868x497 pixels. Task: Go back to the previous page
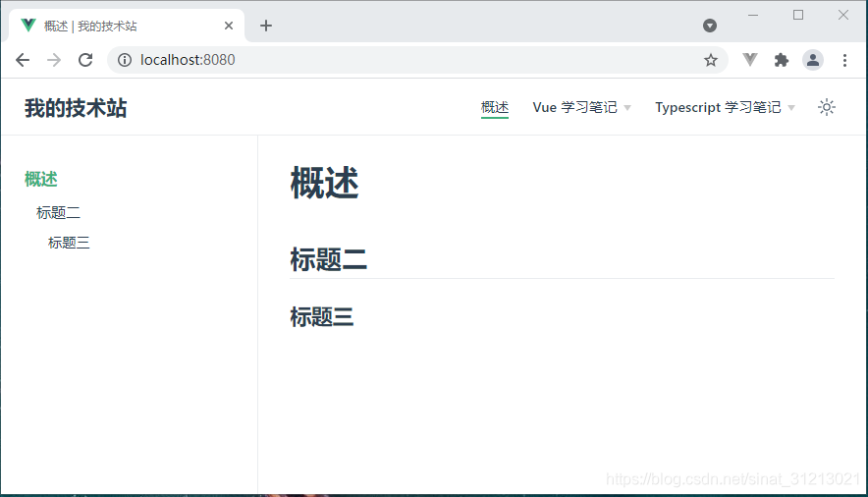(x=23, y=60)
